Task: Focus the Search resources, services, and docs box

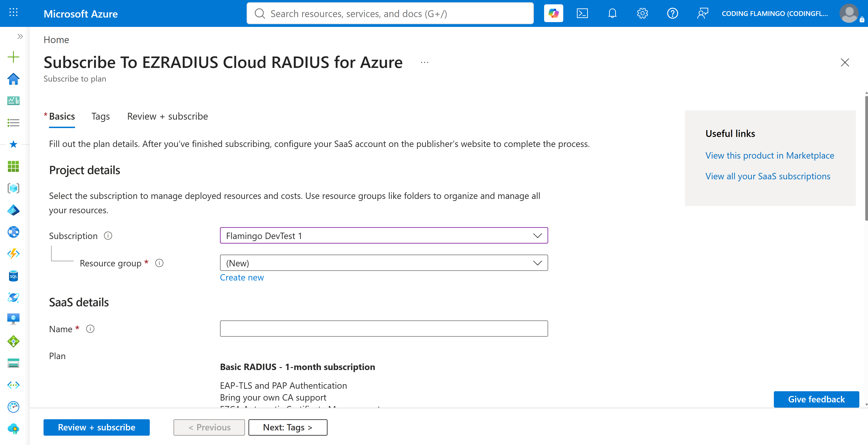Action: tap(390, 13)
